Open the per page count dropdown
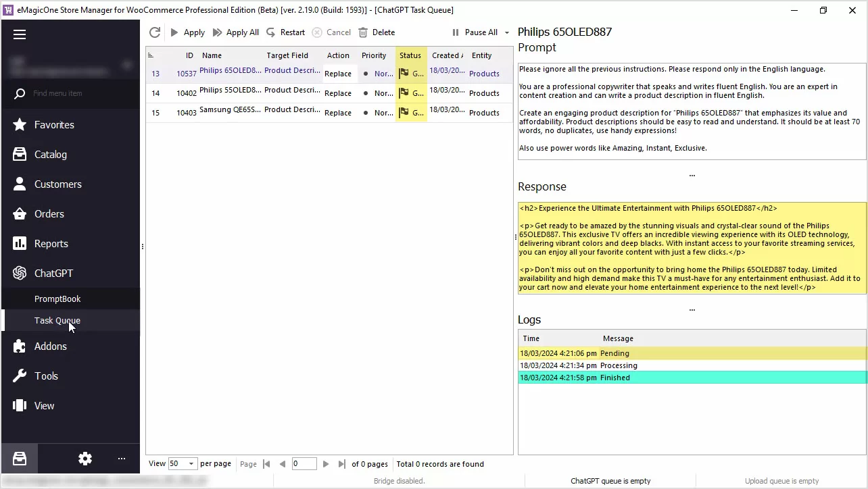The image size is (868, 489). pyautogui.click(x=191, y=464)
